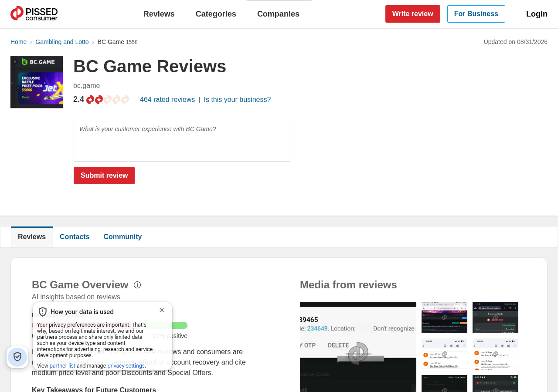Open Gambling and Lotto breadcrumb
The width and height of the screenshot is (558, 392).
pyautogui.click(x=62, y=42)
